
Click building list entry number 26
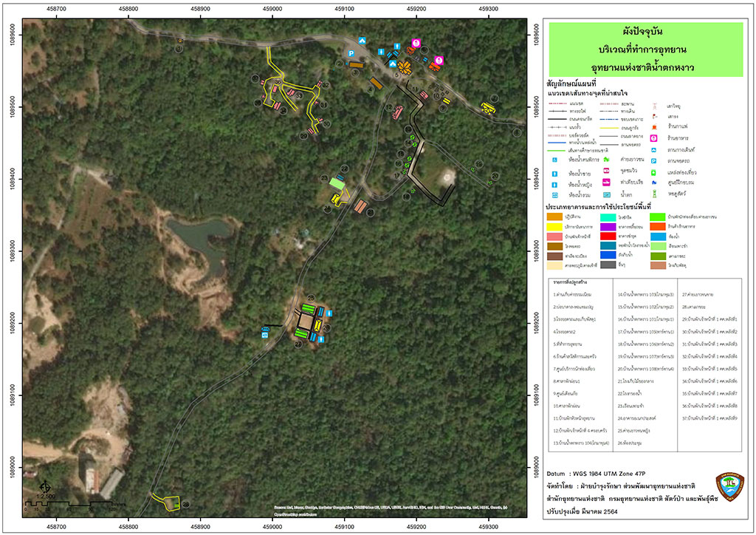tap(630, 443)
